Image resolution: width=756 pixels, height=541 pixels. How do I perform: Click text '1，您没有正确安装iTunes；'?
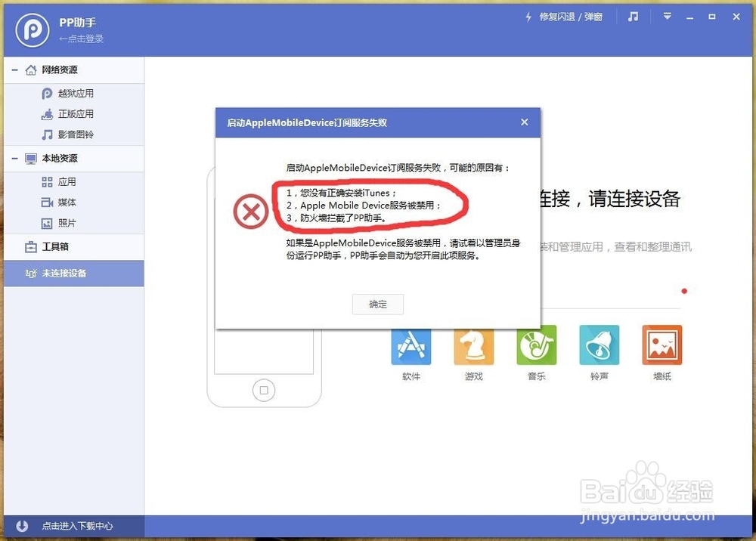(x=342, y=193)
